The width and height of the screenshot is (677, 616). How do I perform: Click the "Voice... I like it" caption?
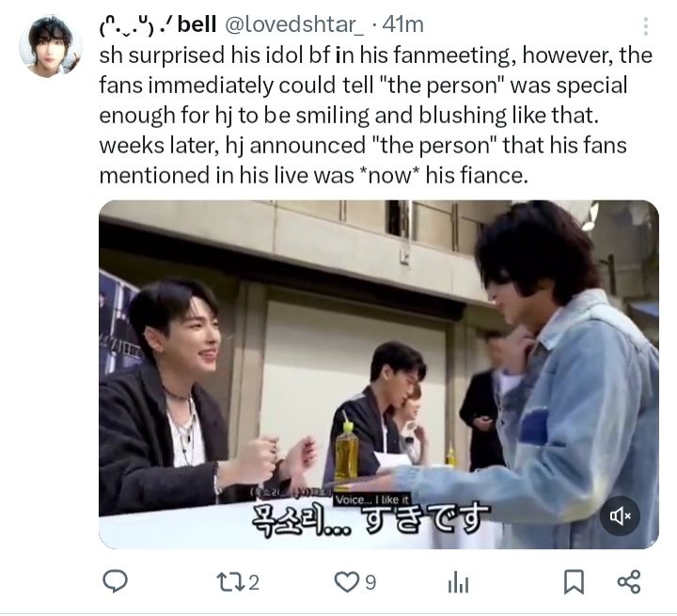(x=372, y=499)
